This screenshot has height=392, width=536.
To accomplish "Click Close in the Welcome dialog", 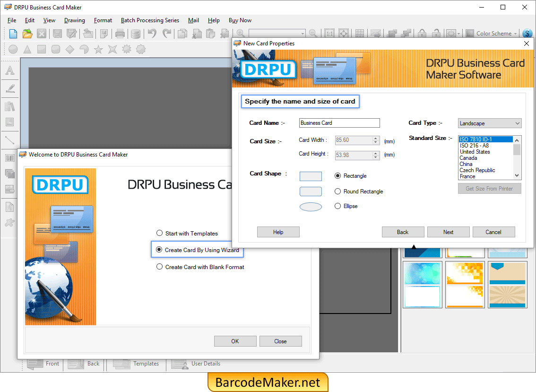I will coord(280,341).
